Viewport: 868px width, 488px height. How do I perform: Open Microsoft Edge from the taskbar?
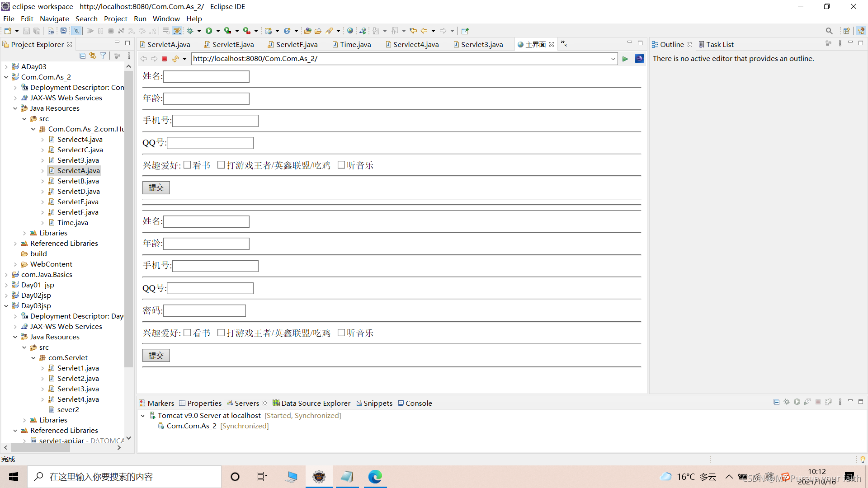pos(375,477)
